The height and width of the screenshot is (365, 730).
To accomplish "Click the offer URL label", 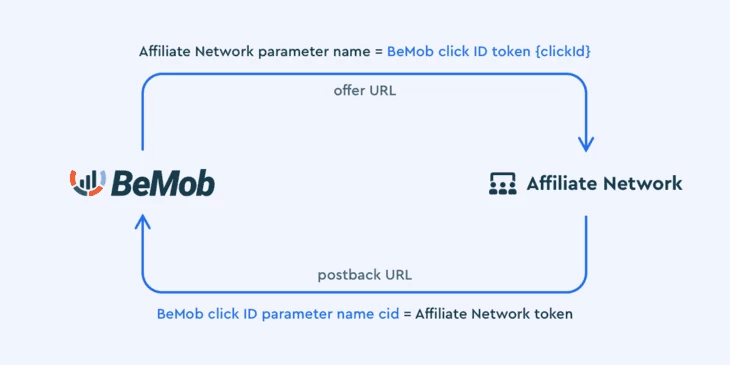I will point(365,90).
